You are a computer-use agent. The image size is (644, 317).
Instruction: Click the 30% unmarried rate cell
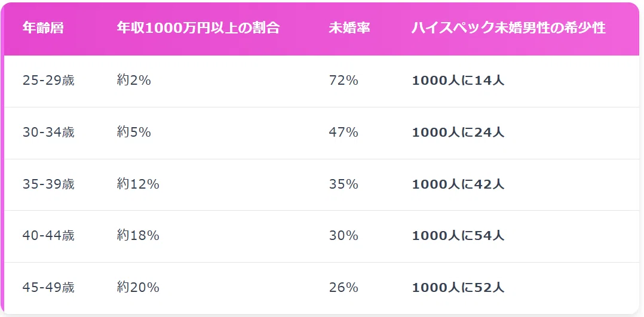point(344,236)
